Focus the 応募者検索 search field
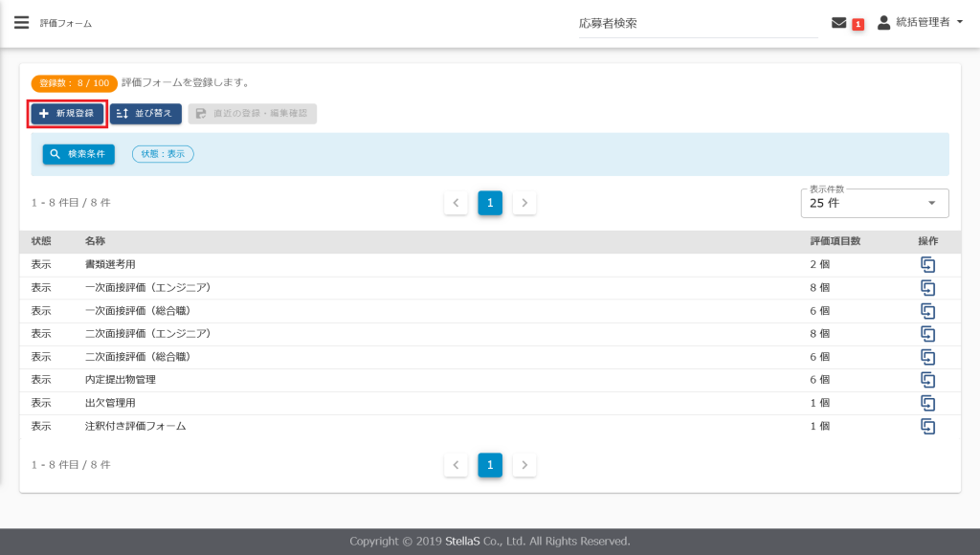980x555 pixels. point(697,23)
